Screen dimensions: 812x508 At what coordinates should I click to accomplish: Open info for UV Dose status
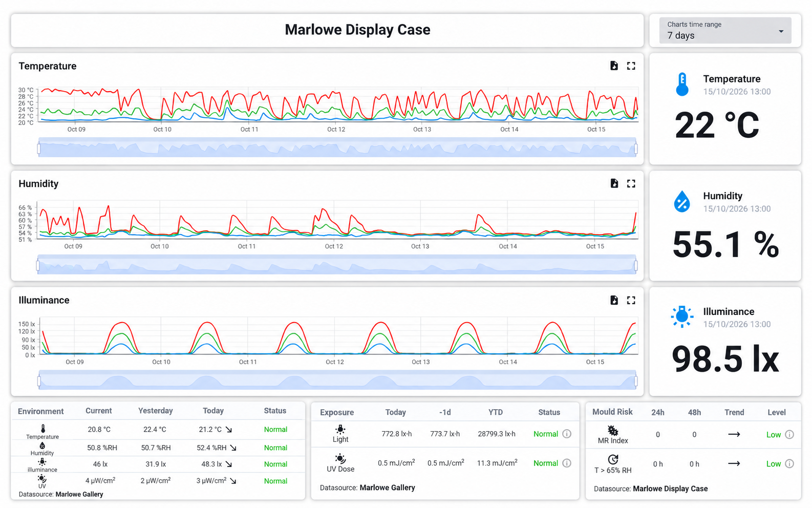567,463
